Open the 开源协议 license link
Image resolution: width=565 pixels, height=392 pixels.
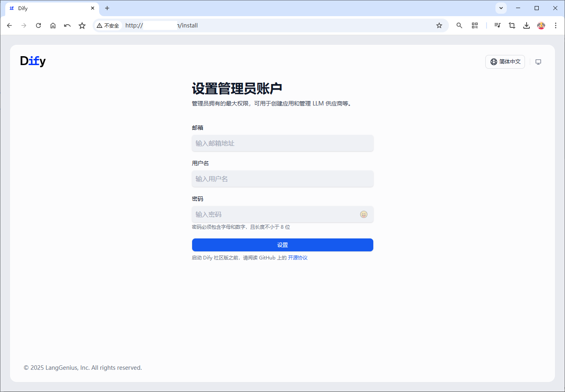[298, 258]
